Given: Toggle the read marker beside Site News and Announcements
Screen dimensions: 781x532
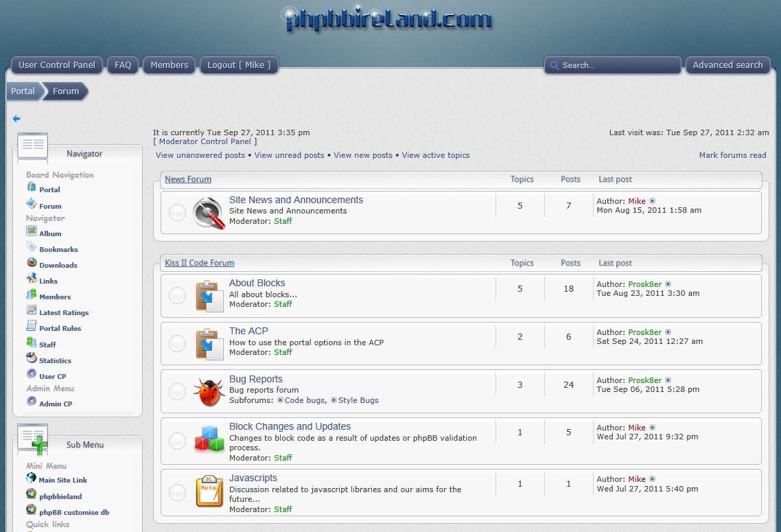Looking at the screenshot, I should [x=177, y=211].
